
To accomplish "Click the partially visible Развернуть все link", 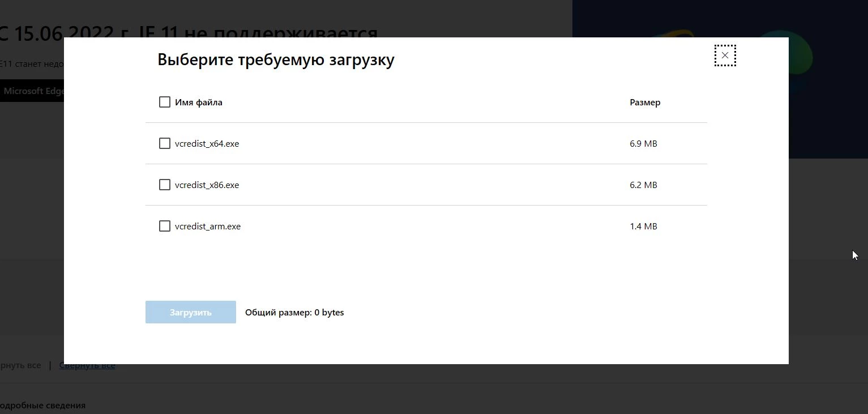I will pyautogui.click(x=20, y=365).
